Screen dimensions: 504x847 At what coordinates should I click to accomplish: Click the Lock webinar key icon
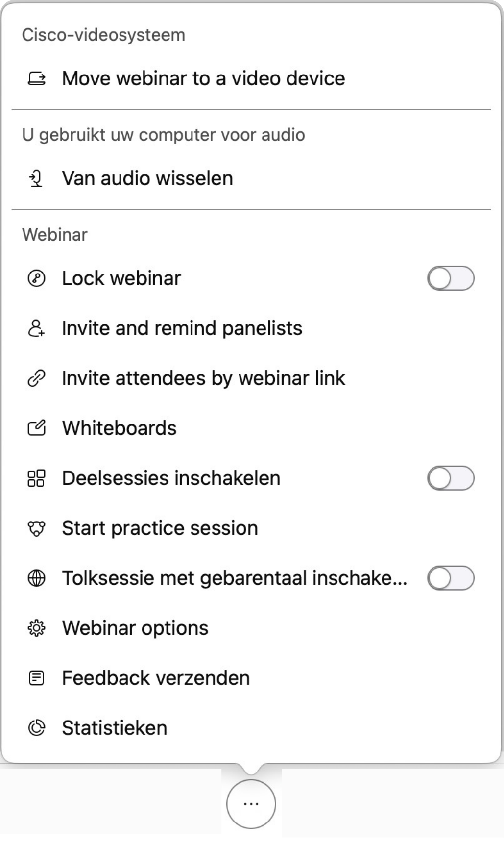click(x=36, y=277)
